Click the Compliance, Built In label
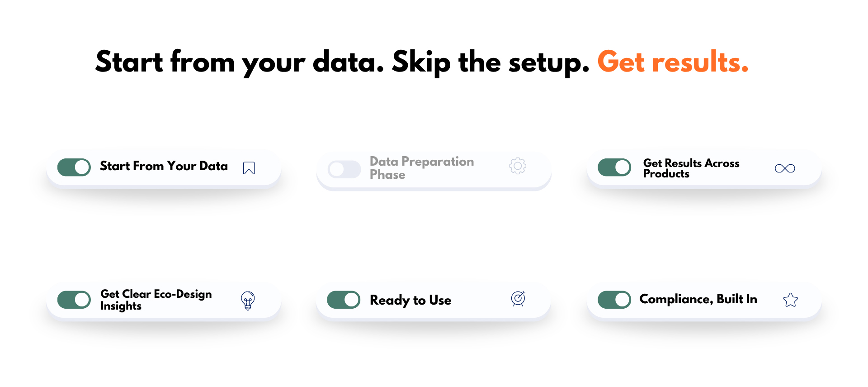The height and width of the screenshot is (387, 868). click(698, 299)
